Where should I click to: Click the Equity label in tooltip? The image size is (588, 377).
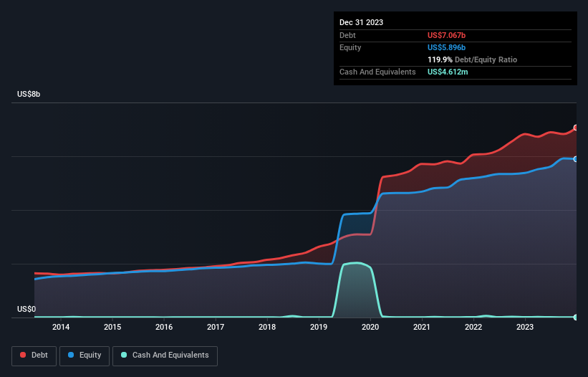pyautogui.click(x=350, y=47)
